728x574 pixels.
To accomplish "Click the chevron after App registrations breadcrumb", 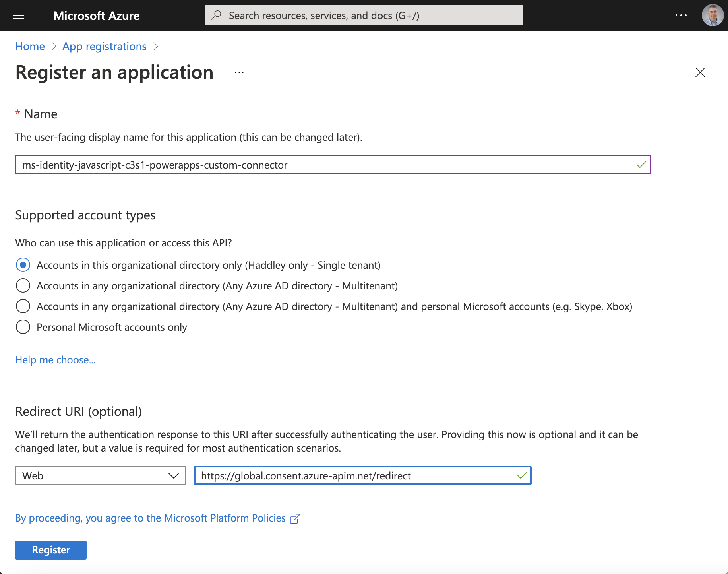I will point(156,47).
